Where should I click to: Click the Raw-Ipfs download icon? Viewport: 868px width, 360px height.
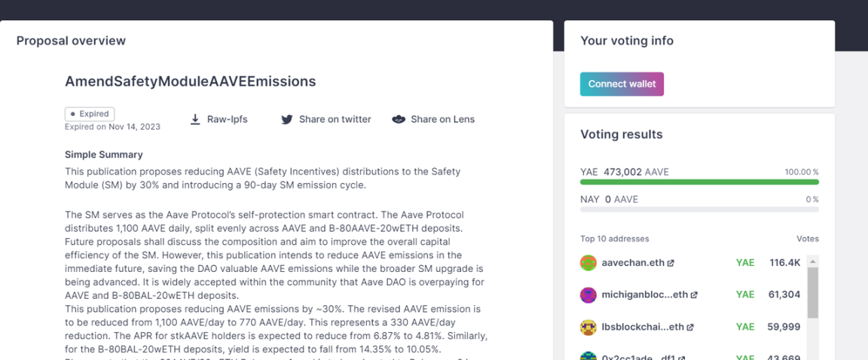pyautogui.click(x=195, y=119)
